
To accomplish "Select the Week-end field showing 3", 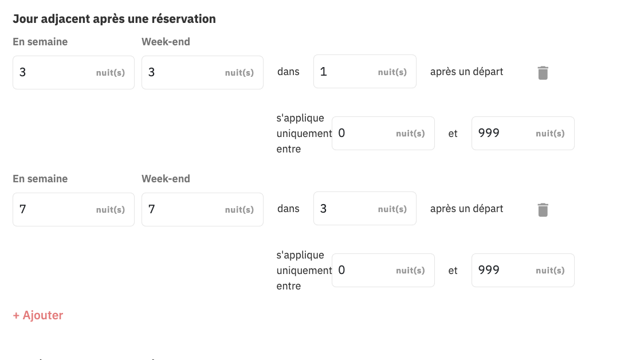I will pyautogui.click(x=202, y=72).
